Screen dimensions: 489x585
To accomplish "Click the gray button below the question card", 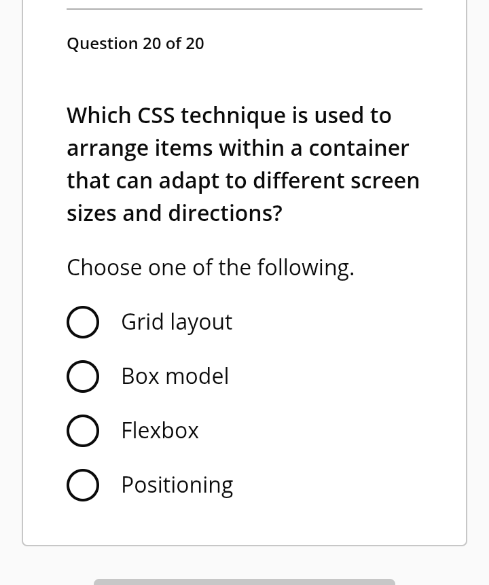I will point(244,582).
